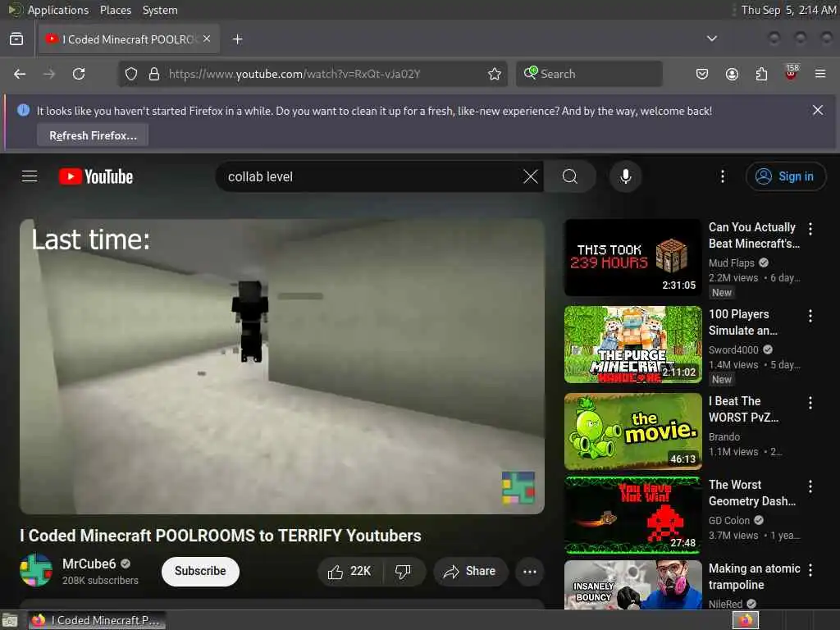Start voice search with microphone icon
The width and height of the screenshot is (840, 630).
[x=625, y=176]
